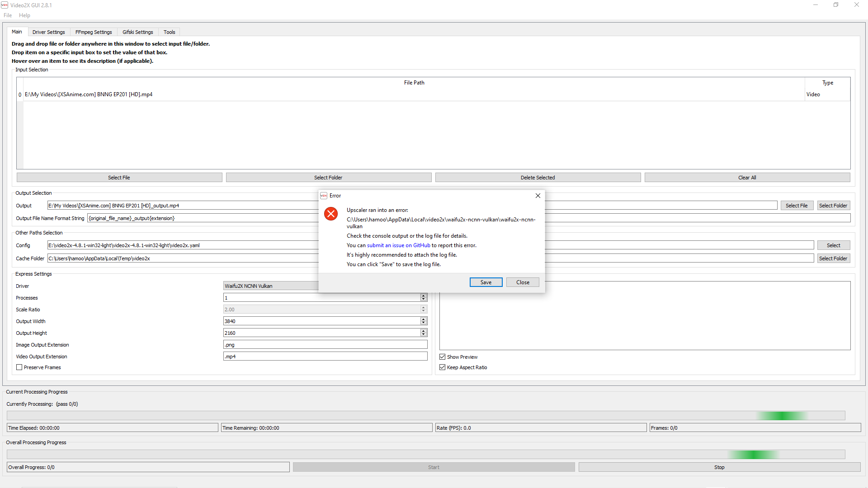868x488 pixels.
Task: Increase Output Height with up arrow
Action: pos(424,331)
